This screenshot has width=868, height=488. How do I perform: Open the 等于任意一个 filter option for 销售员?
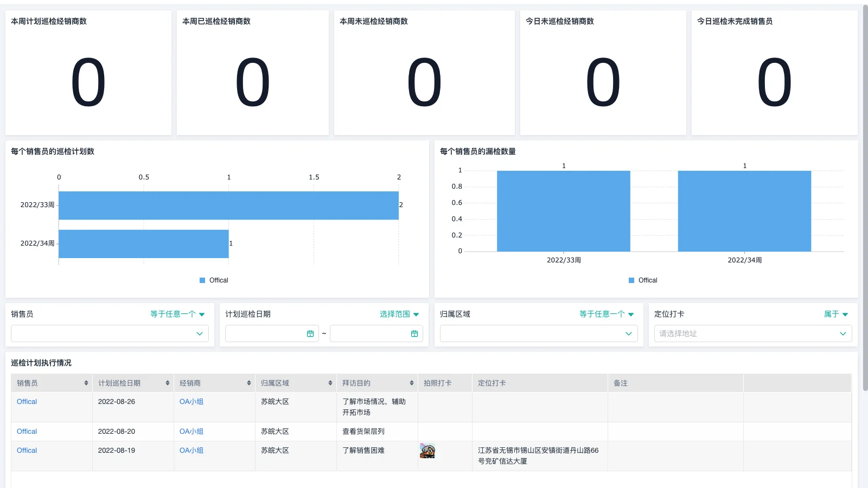tap(176, 313)
